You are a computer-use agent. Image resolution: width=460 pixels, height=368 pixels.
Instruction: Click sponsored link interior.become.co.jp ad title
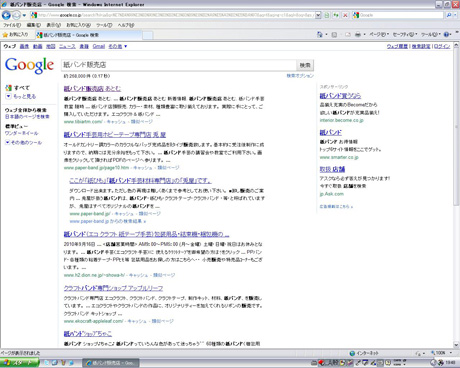[x=340, y=96]
